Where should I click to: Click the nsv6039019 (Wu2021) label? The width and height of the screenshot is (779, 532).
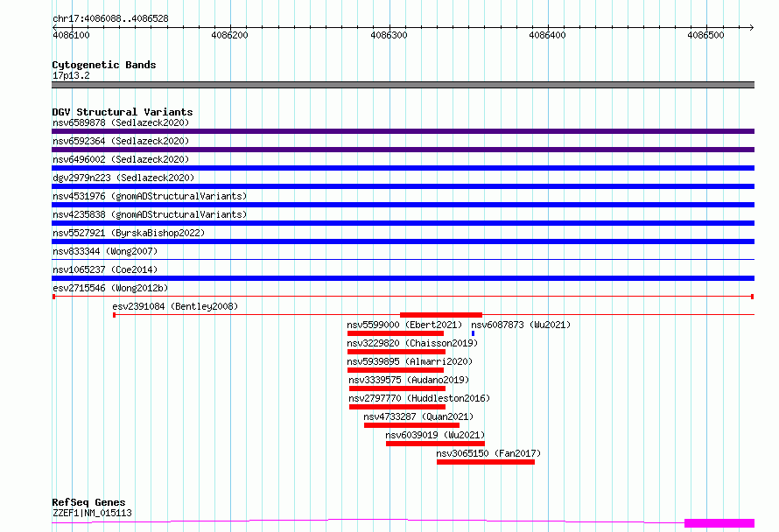click(435, 435)
